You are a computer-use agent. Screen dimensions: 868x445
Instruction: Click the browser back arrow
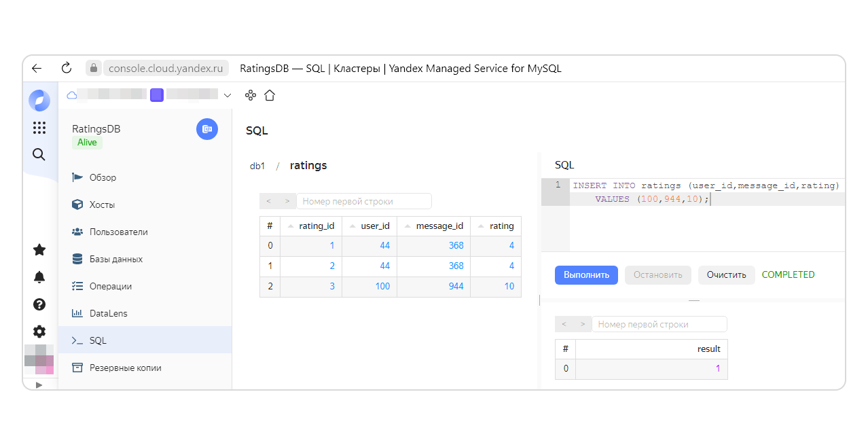pyautogui.click(x=37, y=68)
